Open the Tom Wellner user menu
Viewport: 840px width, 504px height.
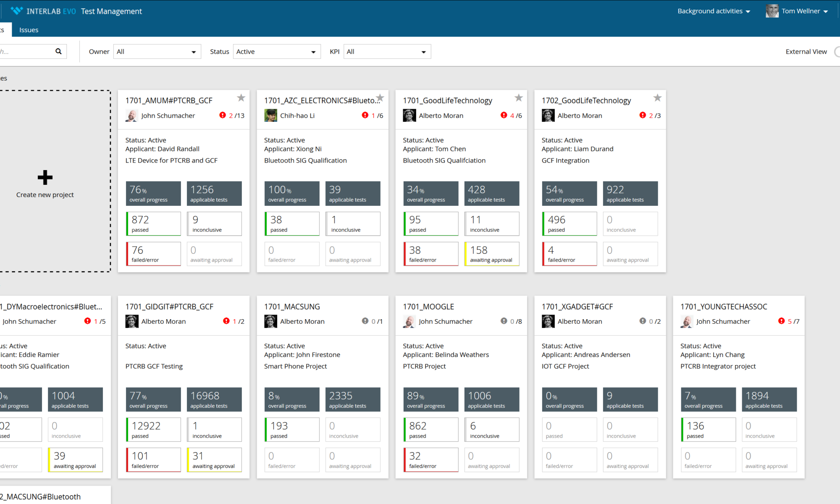[800, 11]
